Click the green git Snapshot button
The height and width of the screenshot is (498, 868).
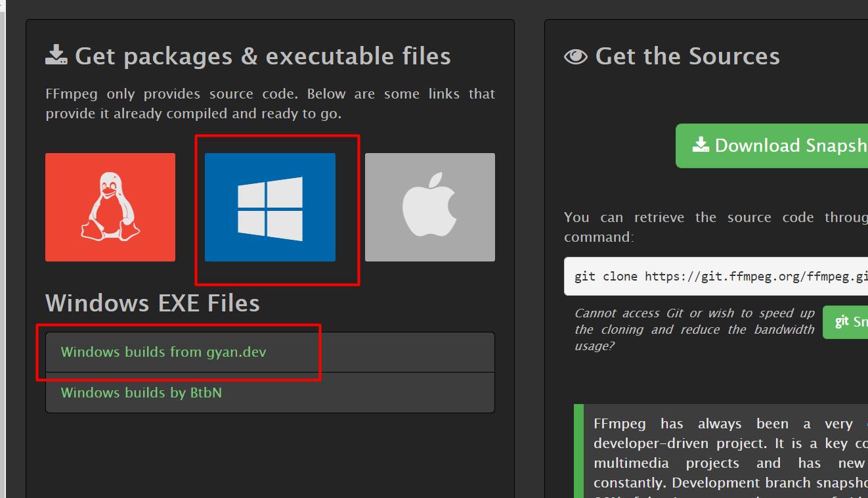click(845, 321)
